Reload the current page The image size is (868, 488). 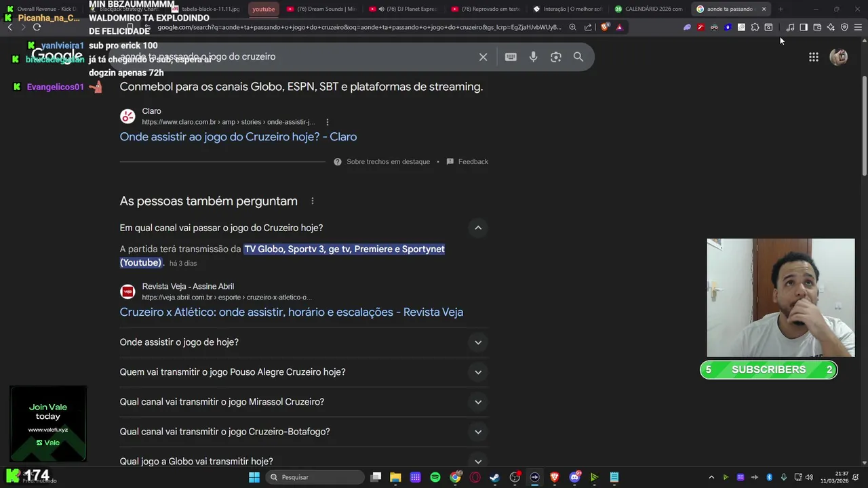pos(37,27)
